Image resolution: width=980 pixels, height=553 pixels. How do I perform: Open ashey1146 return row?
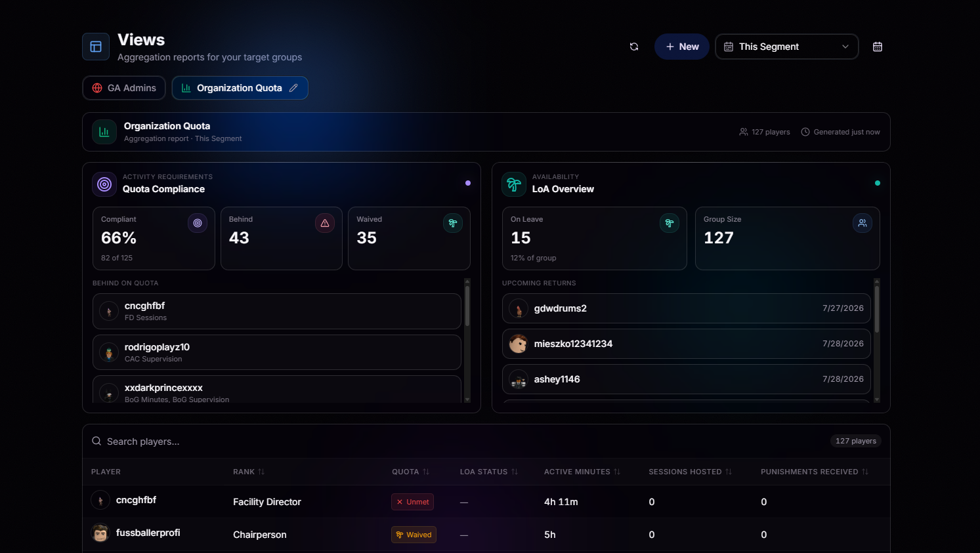point(687,379)
